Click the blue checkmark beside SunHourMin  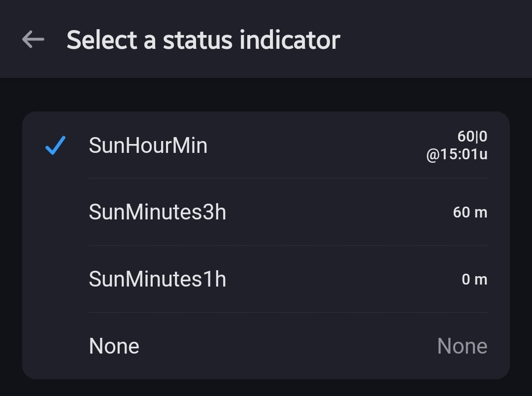pyautogui.click(x=55, y=145)
